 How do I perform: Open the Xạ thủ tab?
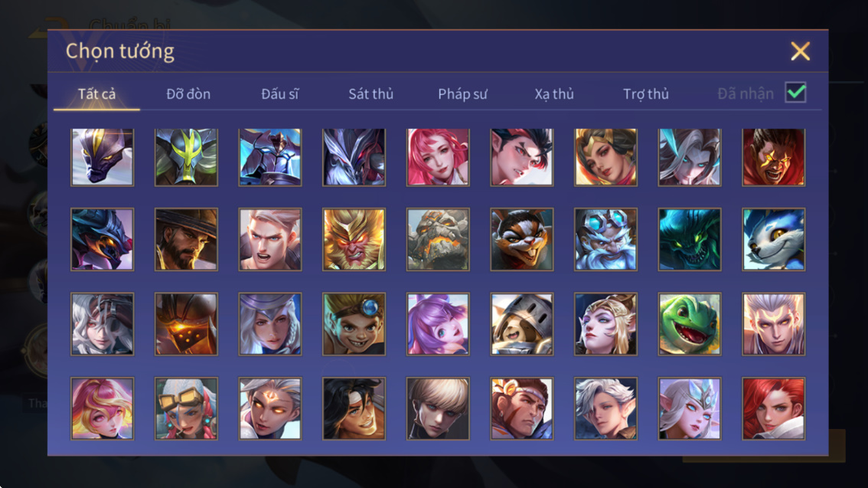click(554, 93)
